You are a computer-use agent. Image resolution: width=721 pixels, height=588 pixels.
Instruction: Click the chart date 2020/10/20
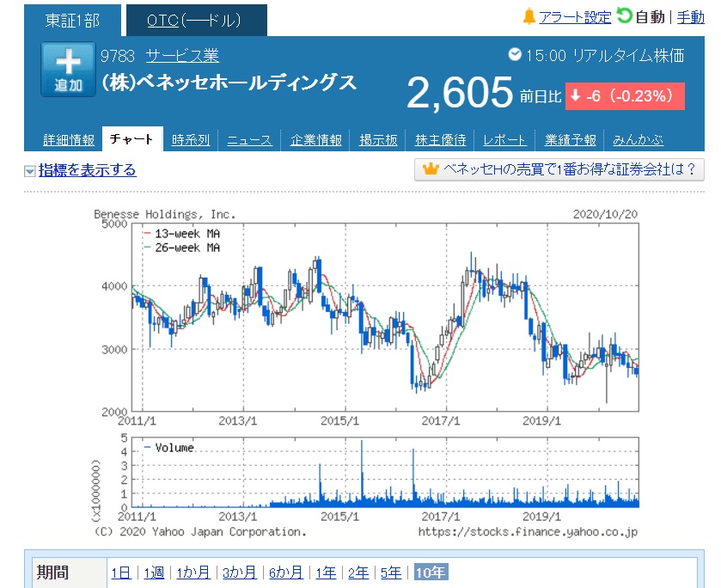pyautogui.click(x=605, y=214)
